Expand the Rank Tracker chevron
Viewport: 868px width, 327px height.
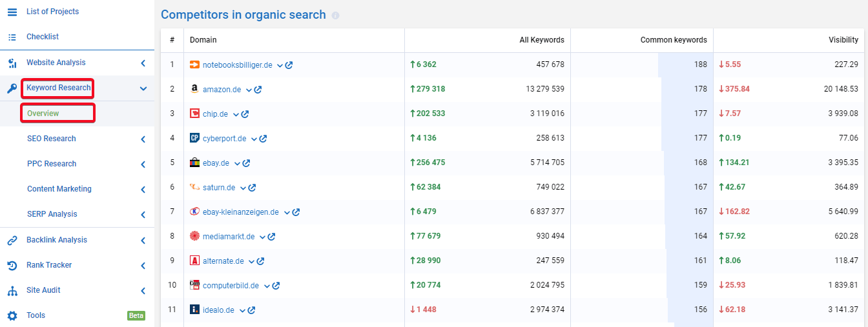(143, 266)
